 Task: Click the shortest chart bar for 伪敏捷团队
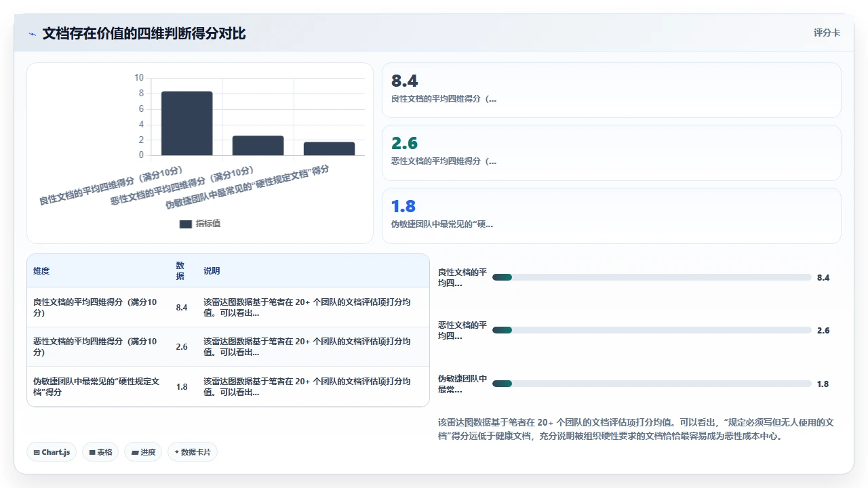pyautogui.click(x=329, y=148)
